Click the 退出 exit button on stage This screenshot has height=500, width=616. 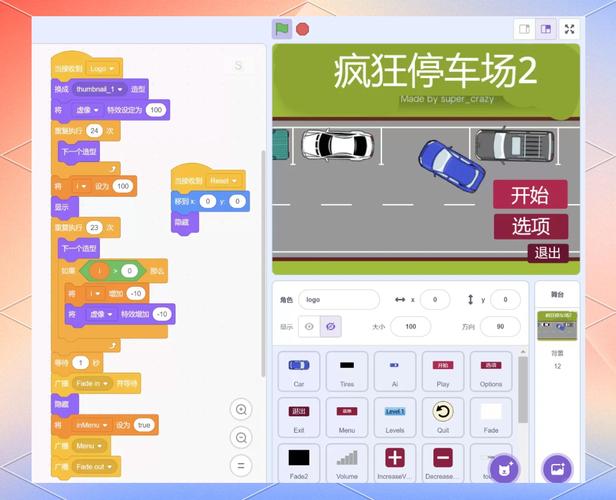pyautogui.click(x=548, y=253)
